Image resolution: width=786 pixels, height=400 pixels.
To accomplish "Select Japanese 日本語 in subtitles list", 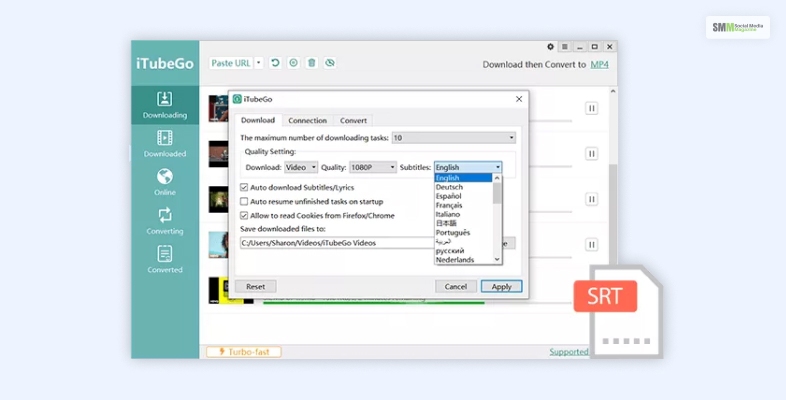I will point(463,223).
